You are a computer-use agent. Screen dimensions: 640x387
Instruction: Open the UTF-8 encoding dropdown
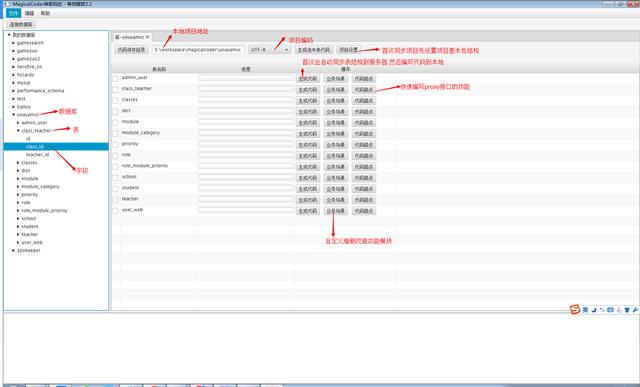point(269,49)
